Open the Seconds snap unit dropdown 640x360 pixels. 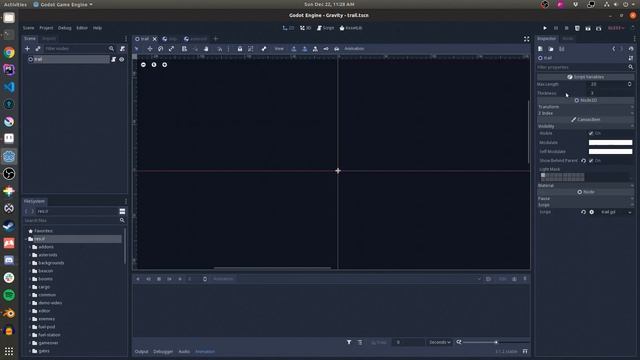click(x=440, y=342)
